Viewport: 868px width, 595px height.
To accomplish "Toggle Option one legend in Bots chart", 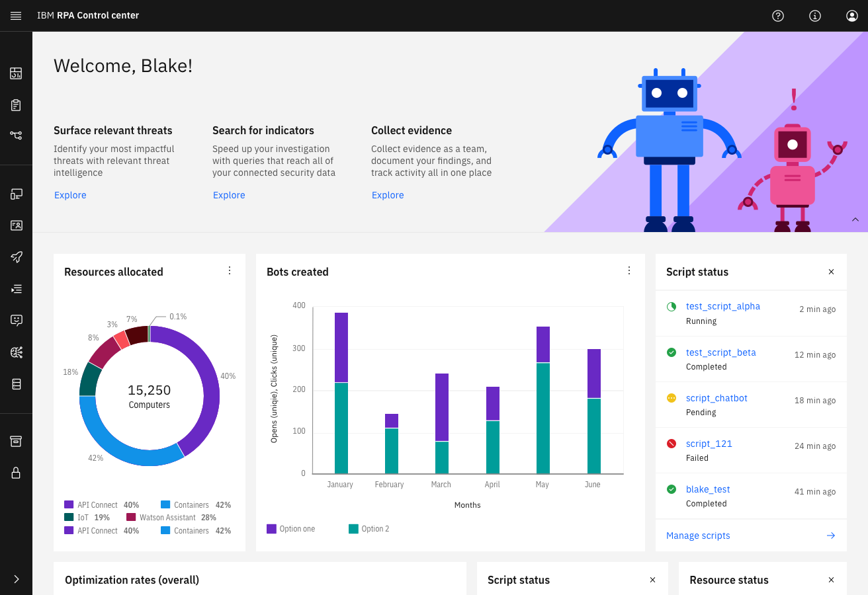I will [291, 529].
